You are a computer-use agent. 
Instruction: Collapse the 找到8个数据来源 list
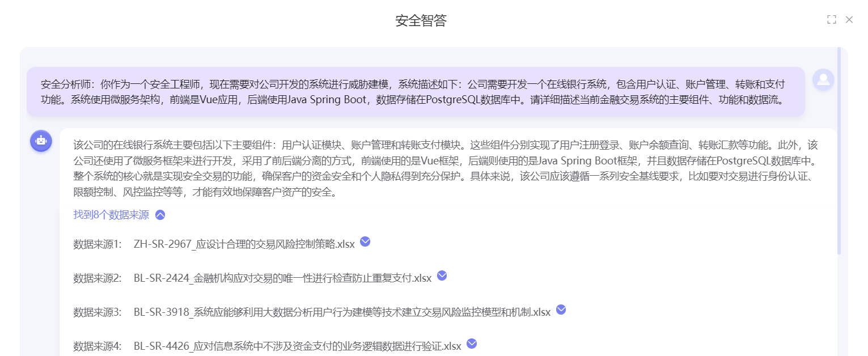[160, 215]
